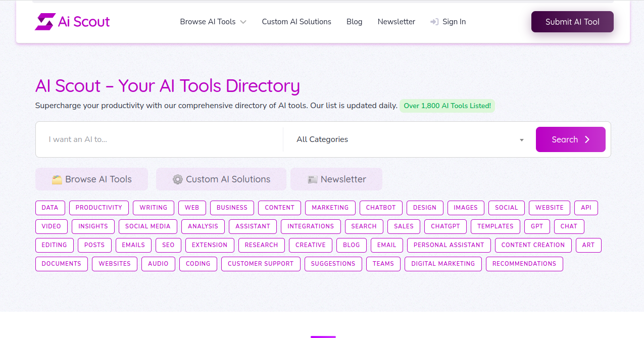Select the AUDIO tag
The height and width of the screenshot is (338, 644).
[x=158, y=264]
